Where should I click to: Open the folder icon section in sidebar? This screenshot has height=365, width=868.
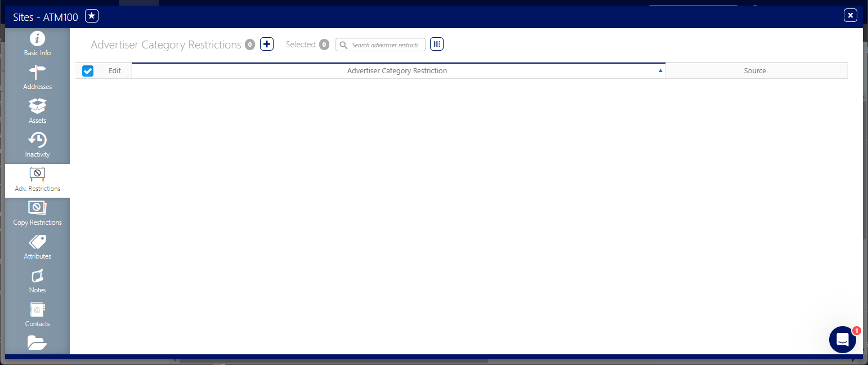coord(37,343)
